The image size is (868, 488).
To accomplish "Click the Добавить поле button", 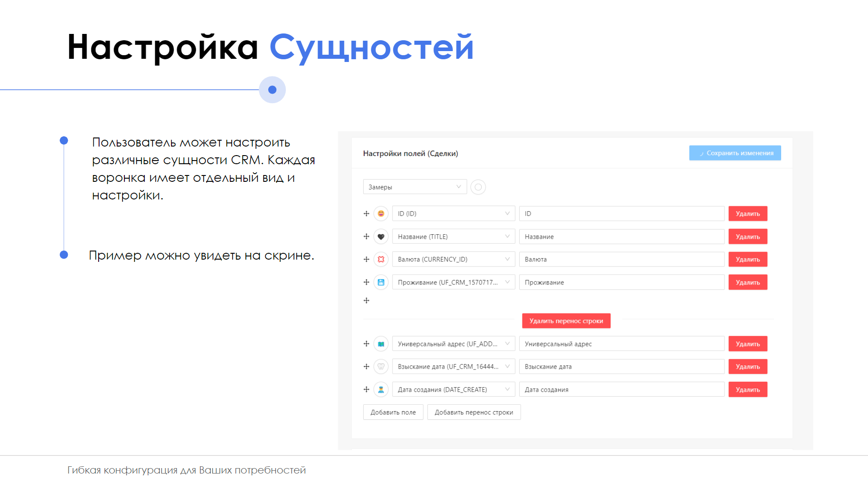I will [x=393, y=412].
